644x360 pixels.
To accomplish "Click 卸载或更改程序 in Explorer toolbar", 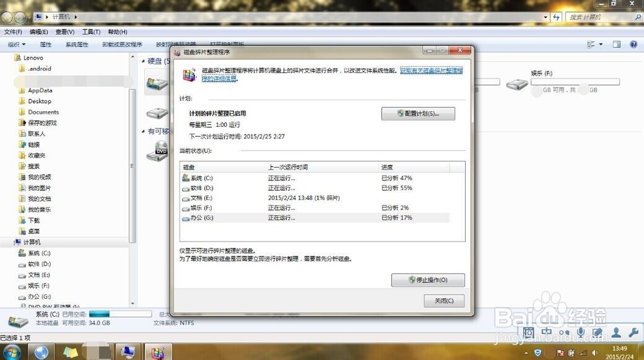I will (122, 44).
